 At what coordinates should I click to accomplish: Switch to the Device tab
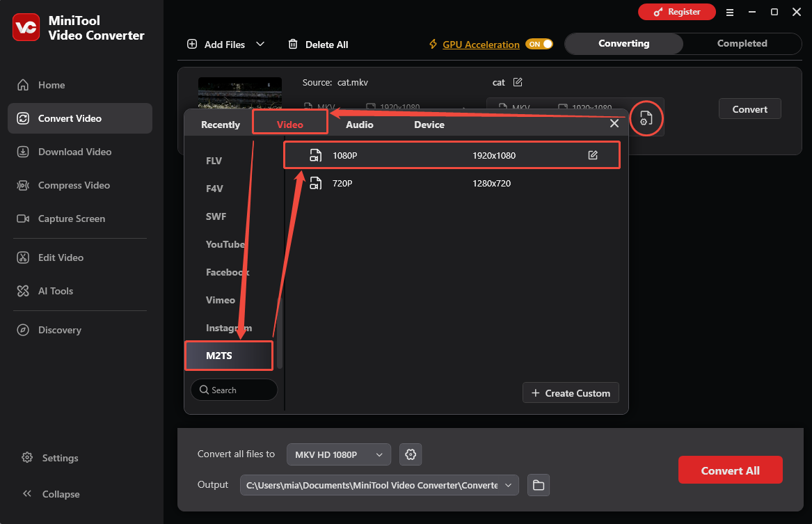[429, 125]
